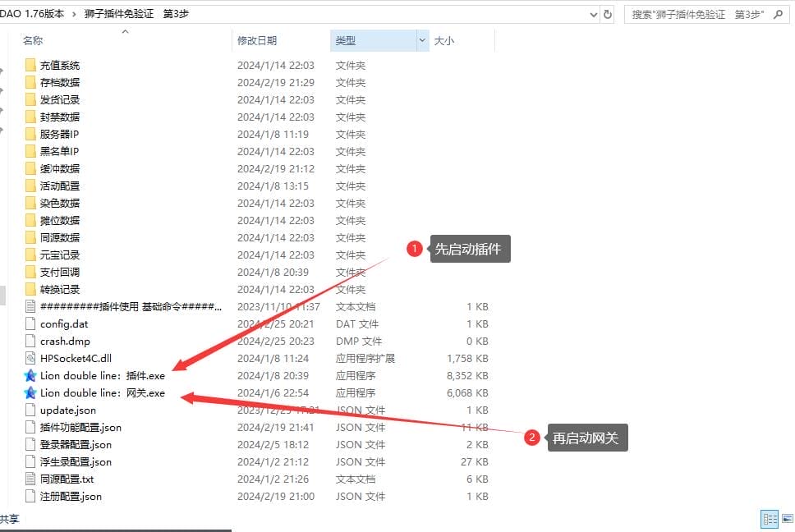Refresh the current folder view
Screen dimensions: 795x532
pos(608,14)
